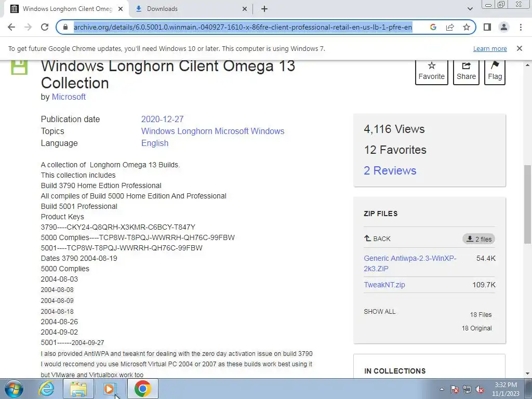532x399 pixels.
Task: View site information via lock icon
Action: pos(65,27)
